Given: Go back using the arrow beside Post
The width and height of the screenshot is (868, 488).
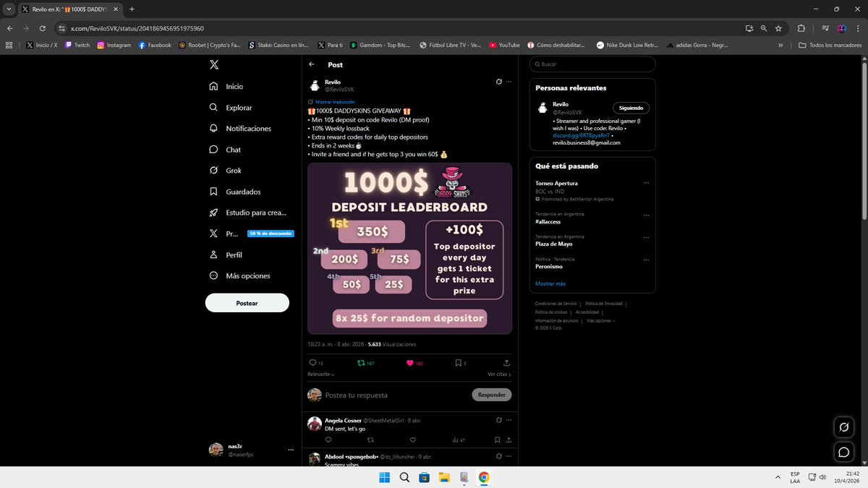Looking at the screenshot, I should [x=312, y=64].
